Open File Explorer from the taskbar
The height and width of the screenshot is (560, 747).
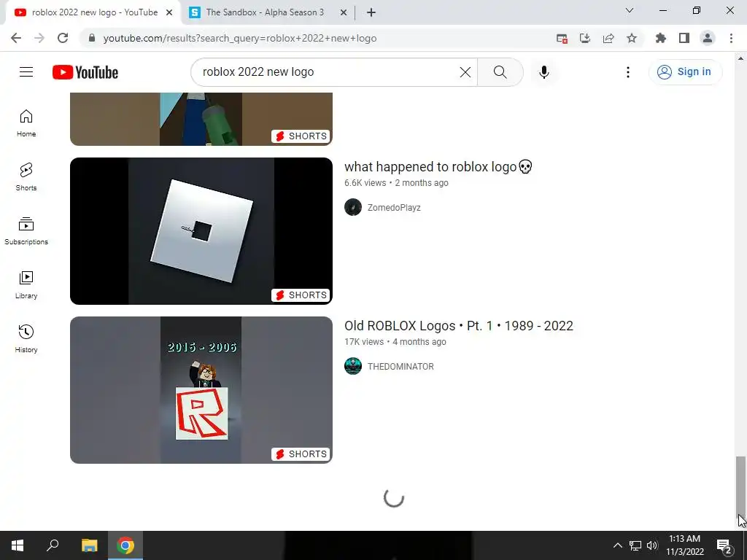(x=90, y=545)
